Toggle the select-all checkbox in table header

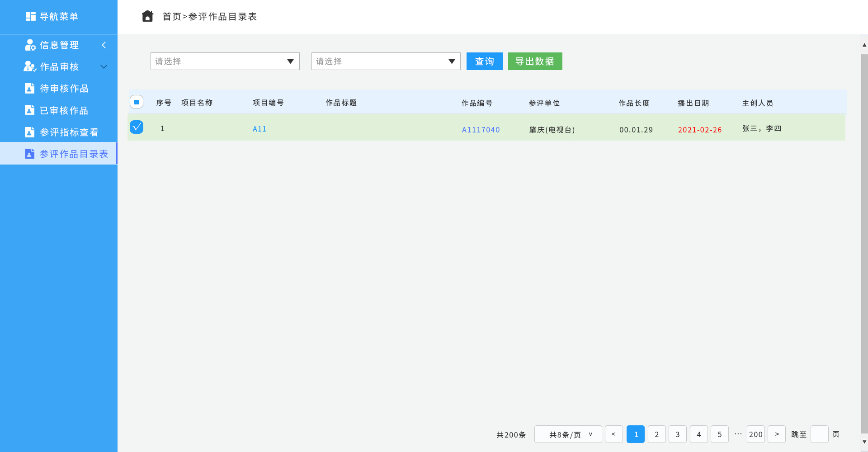click(x=137, y=102)
